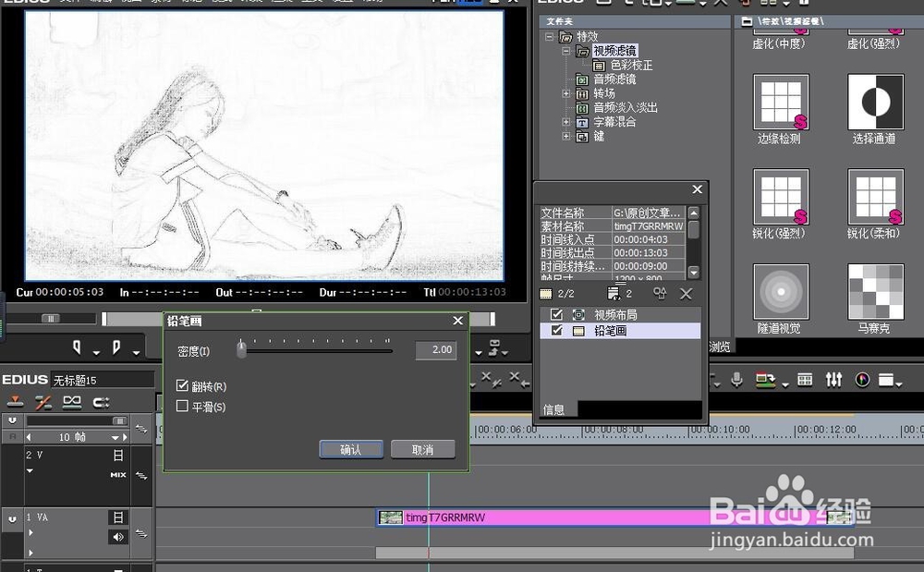Select 音频滤镜 in effects tree

[x=614, y=79]
